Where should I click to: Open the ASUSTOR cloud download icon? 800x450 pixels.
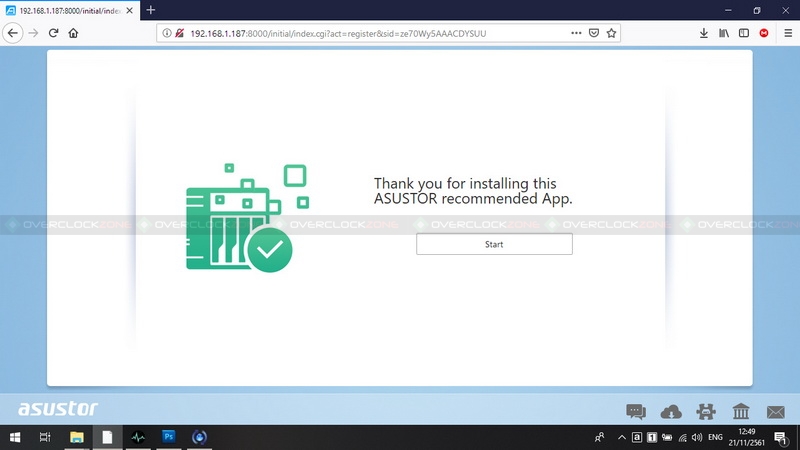[x=671, y=411]
